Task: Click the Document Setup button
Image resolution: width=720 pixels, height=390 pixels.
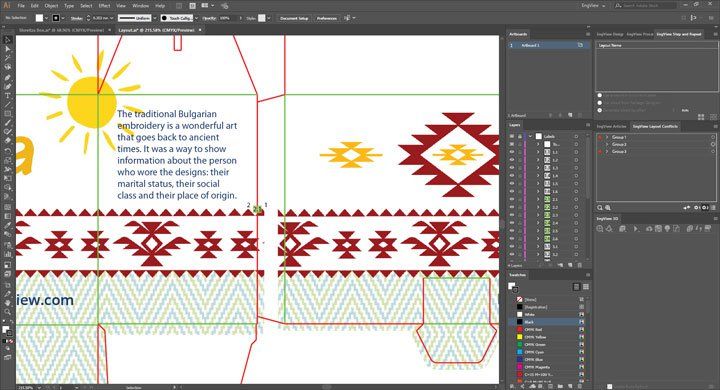Action: 294,18
